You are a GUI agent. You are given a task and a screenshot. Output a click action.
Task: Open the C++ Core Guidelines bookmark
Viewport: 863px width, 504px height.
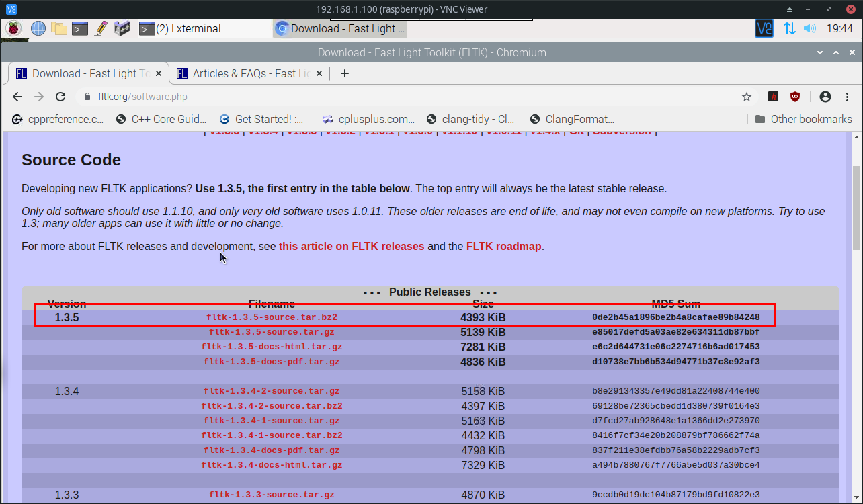[x=161, y=119]
